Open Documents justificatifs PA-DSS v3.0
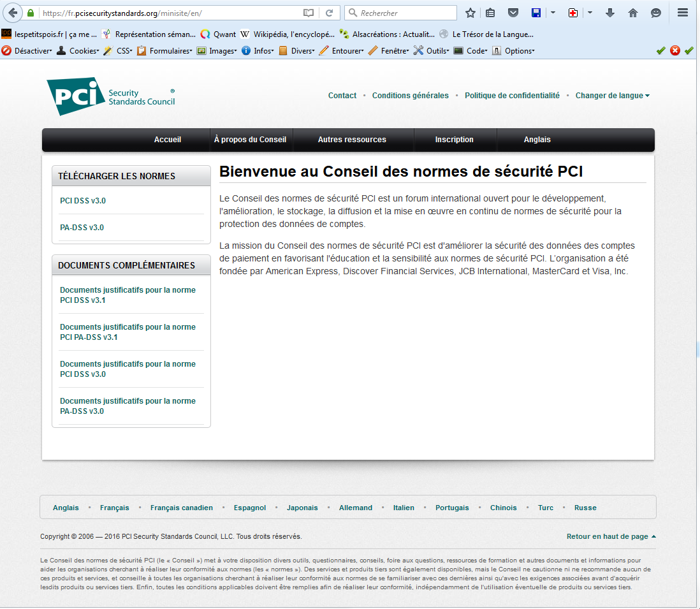This screenshot has height=609, width=700. pyautogui.click(x=128, y=406)
